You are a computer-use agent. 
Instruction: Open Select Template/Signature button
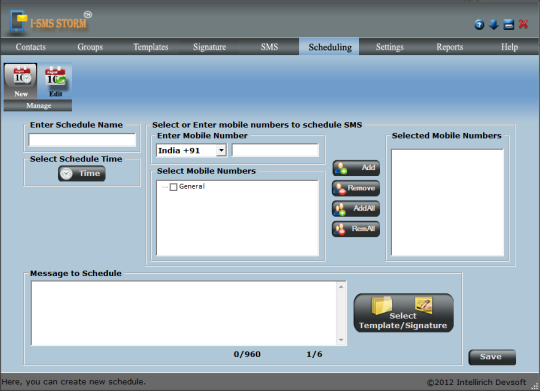pos(403,313)
